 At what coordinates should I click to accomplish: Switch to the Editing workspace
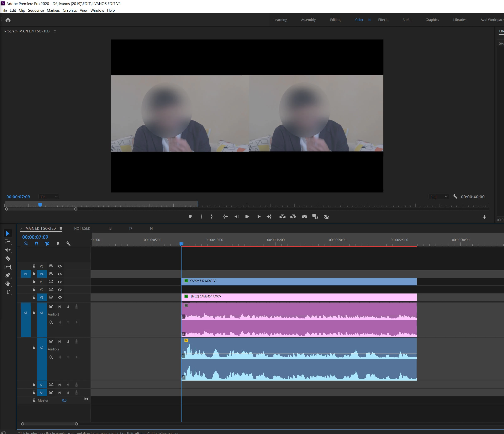pyautogui.click(x=335, y=20)
